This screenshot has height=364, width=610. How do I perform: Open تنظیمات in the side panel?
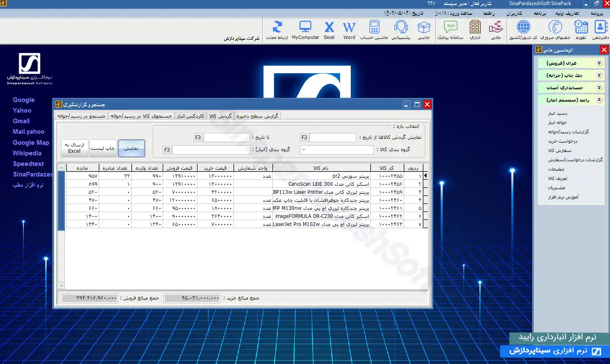(556, 169)
